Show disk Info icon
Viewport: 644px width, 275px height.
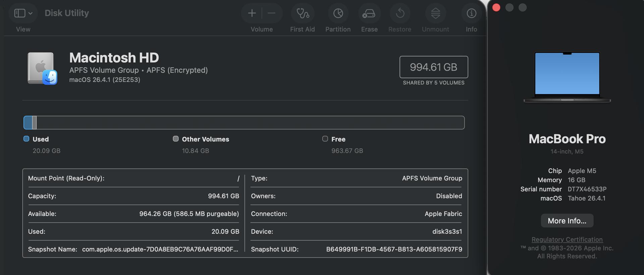(x=471, y=13)
